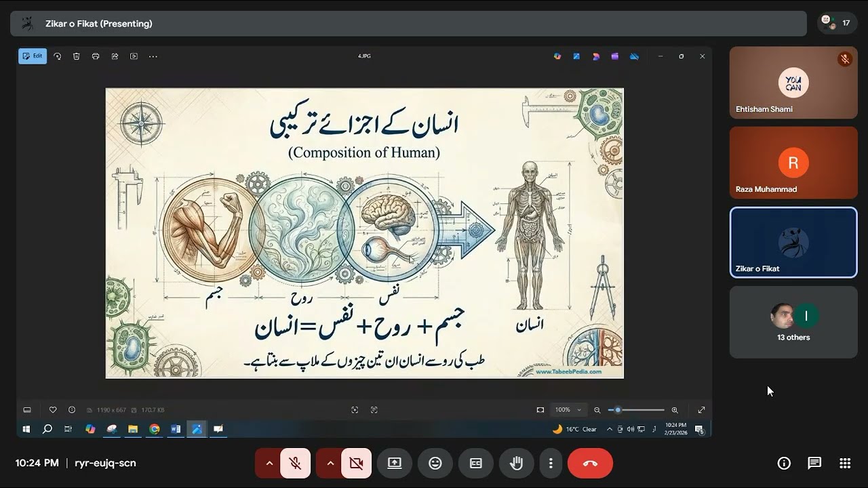Click the 1190 x 667 dimensions text
The image size is (868, 488).
click(x=111, y=410)
